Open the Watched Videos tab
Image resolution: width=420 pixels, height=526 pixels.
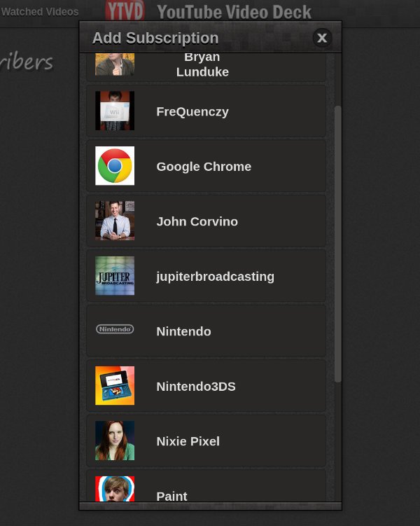click(x=40, y=12)
